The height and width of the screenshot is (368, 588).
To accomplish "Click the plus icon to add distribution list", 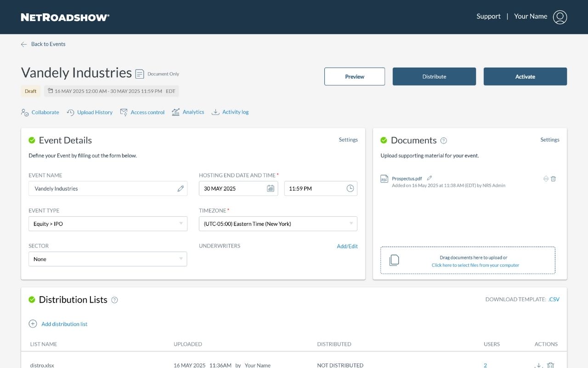I will click(33, 324).
